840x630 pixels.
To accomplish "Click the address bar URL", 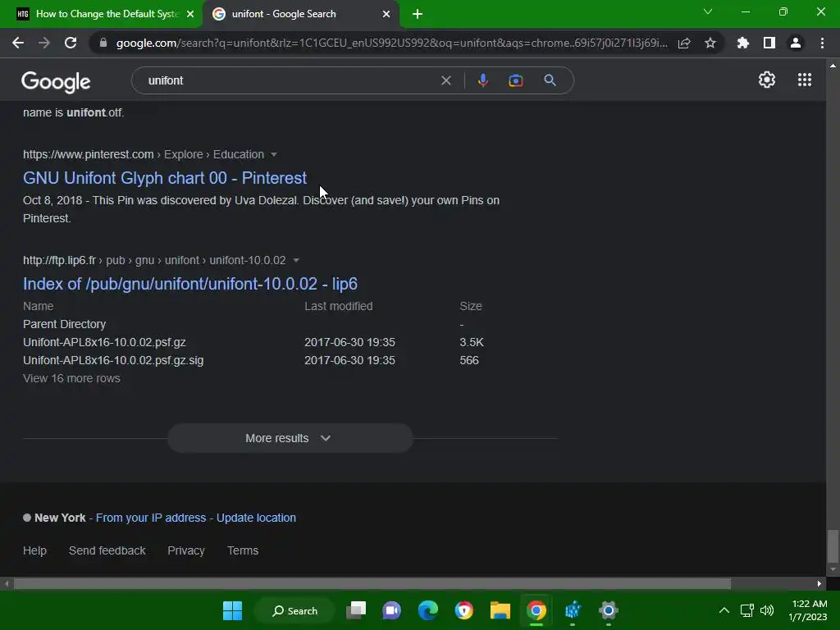I will coord(391,43).
